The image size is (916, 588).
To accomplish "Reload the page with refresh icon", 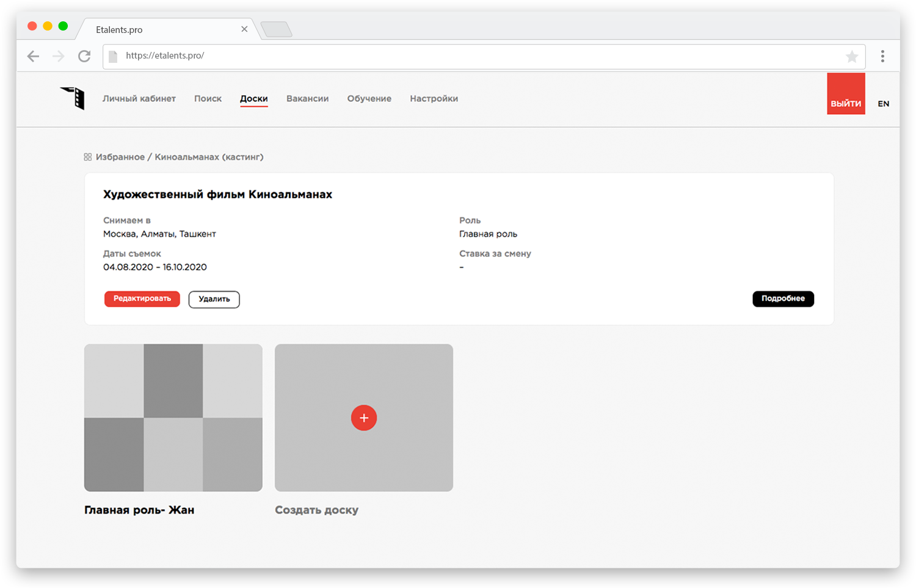I will tap(84, 56).
